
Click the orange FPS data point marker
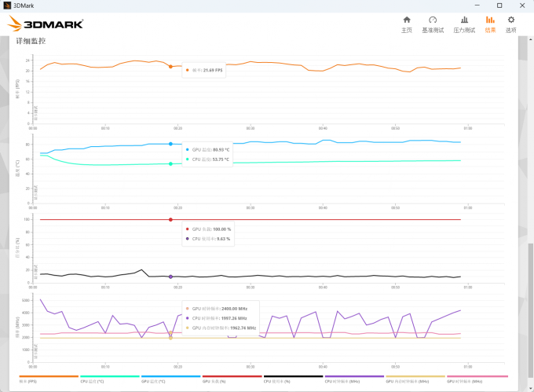[x=170, y=67]
